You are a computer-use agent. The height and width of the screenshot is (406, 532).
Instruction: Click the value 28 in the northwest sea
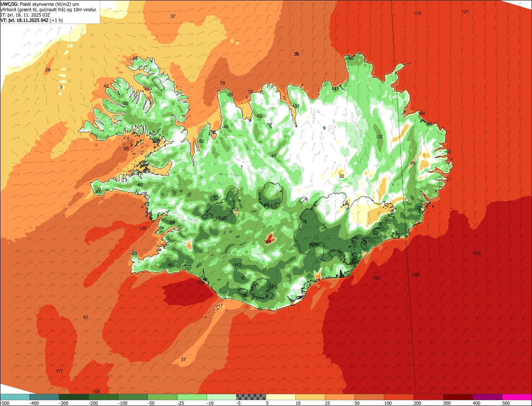coord(48,70)
